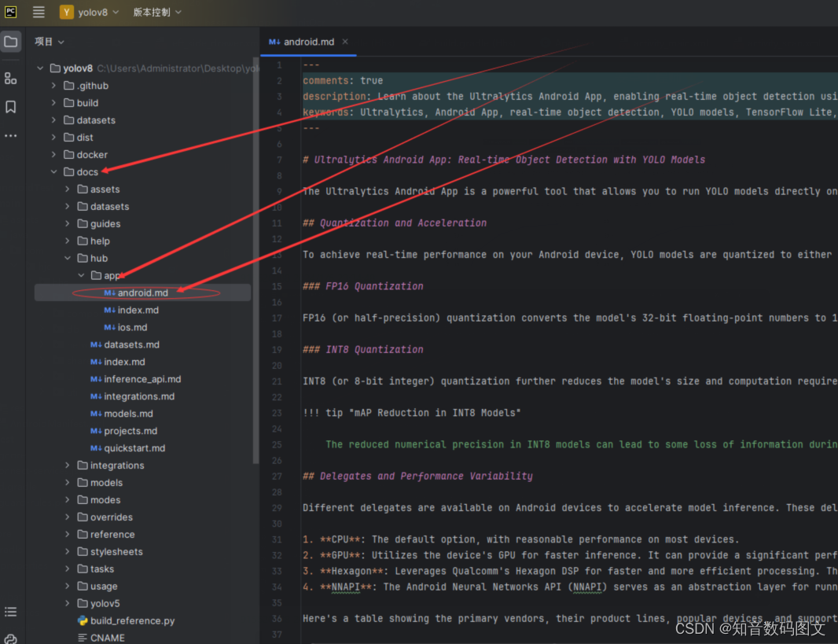Viewport: 838px width, 644px height.
Task: Open the list icon in the bottom-left sidebar
Action: point(11,612)
